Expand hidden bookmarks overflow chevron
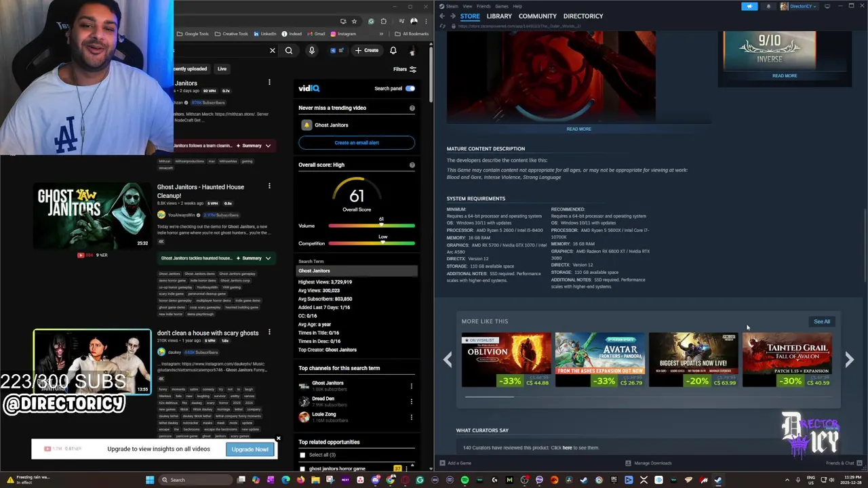Viewport: 868px width, 488px height. 381,34
